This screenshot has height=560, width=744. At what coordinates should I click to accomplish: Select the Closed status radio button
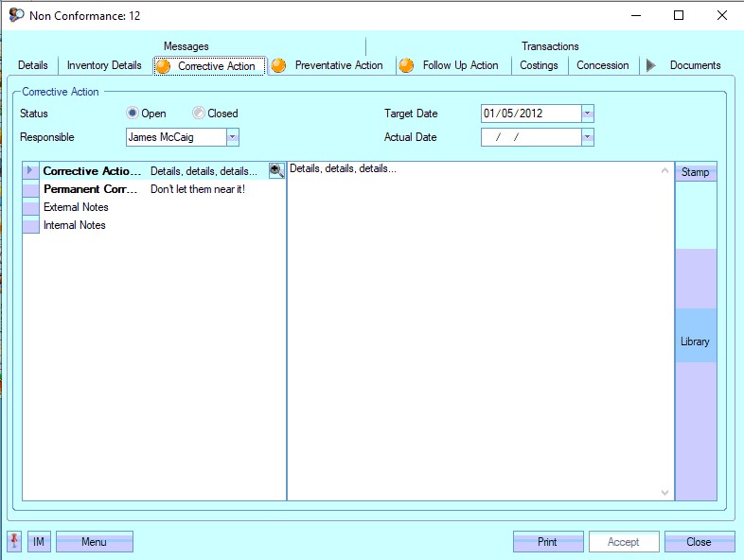pyautogui.click(x=199, y=114)
